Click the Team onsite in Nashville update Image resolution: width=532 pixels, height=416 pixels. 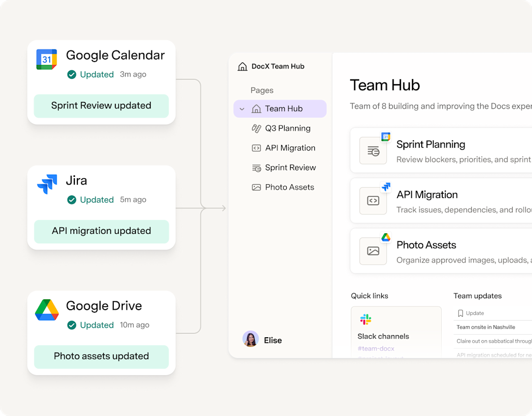(486, 327)
